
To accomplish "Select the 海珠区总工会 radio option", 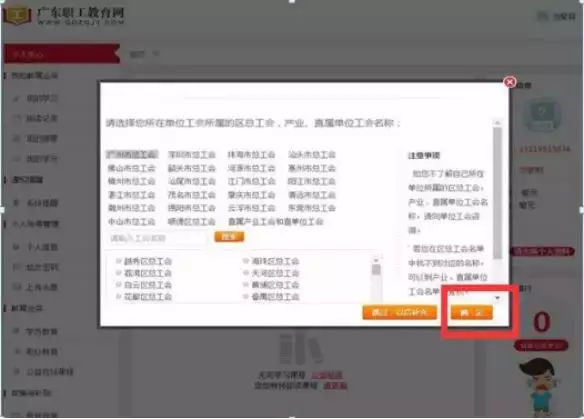I will (246, 261).
